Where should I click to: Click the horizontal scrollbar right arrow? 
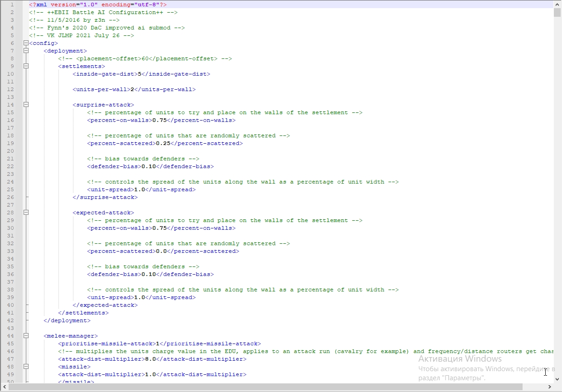click(549, 387)
